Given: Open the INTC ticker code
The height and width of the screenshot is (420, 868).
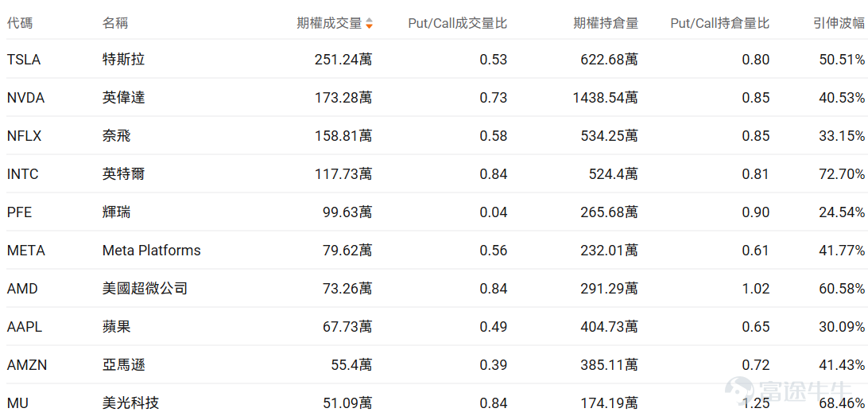Looking at the screenshot, I should tap(23, 174).
